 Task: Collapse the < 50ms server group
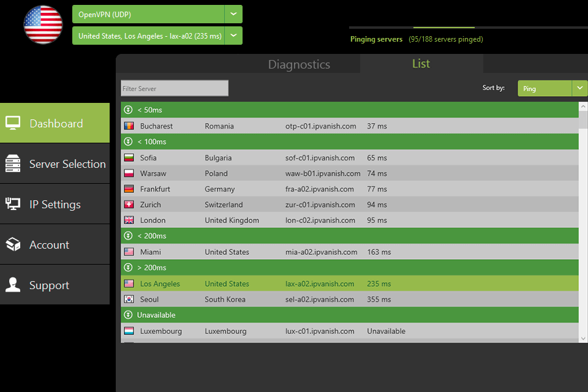tap(128, 110)
